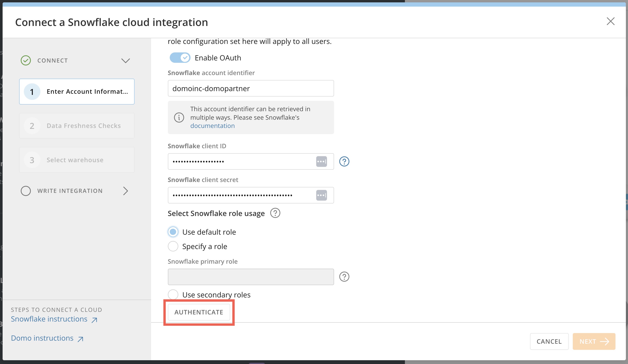Click the Next button
Viewport: 628px width, 364px height.
[594, 341]
